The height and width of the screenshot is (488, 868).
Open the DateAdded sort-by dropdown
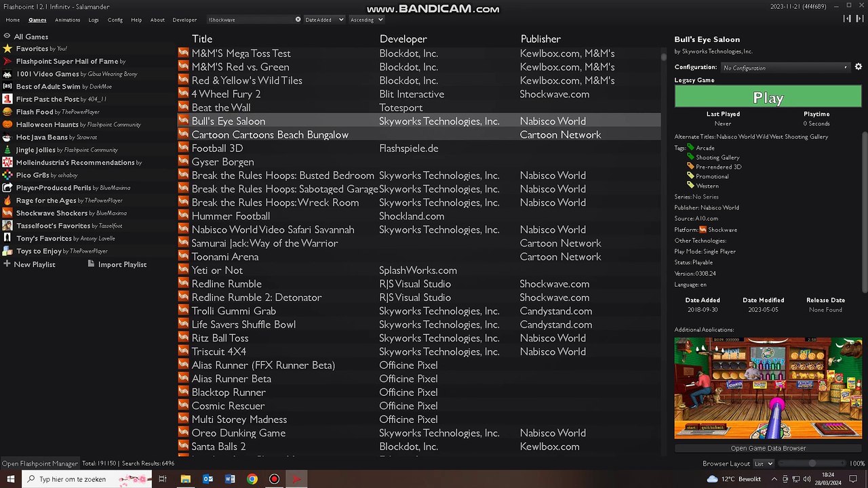click(324, 20)
